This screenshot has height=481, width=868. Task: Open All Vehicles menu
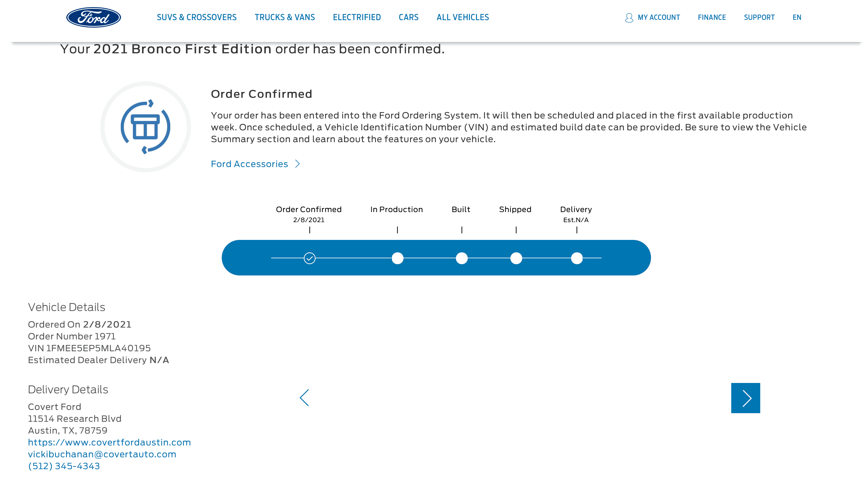point(463,17)
